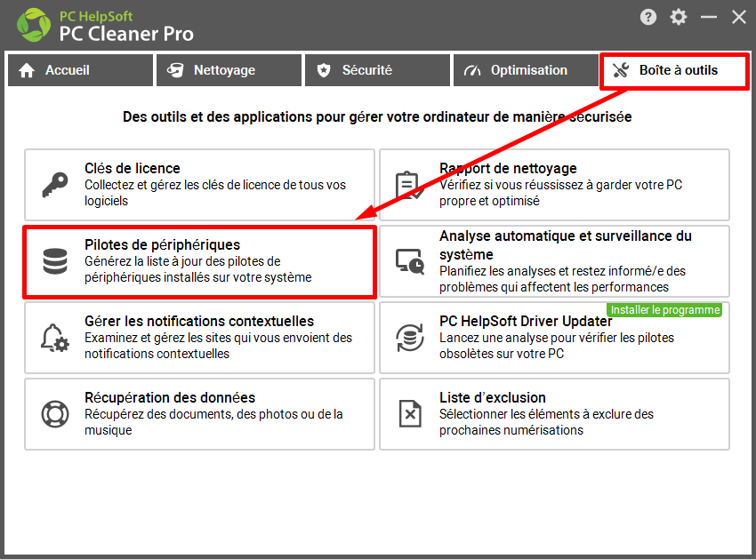Click the key icon for Clés de licence
The width and height of the screenshot is (756, 559).
coord(55,185)
